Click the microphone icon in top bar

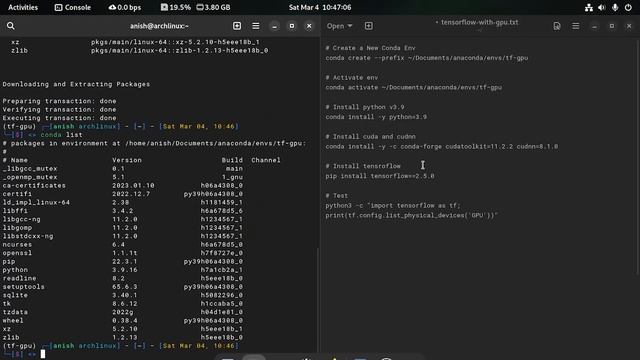(615, 7)
